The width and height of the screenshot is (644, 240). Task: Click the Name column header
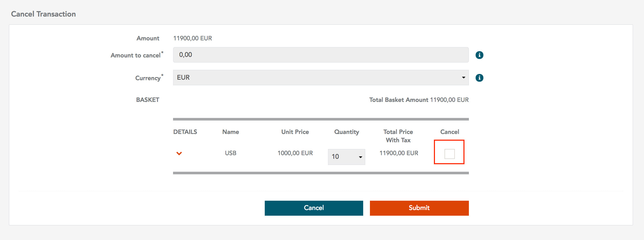point(231,132)
